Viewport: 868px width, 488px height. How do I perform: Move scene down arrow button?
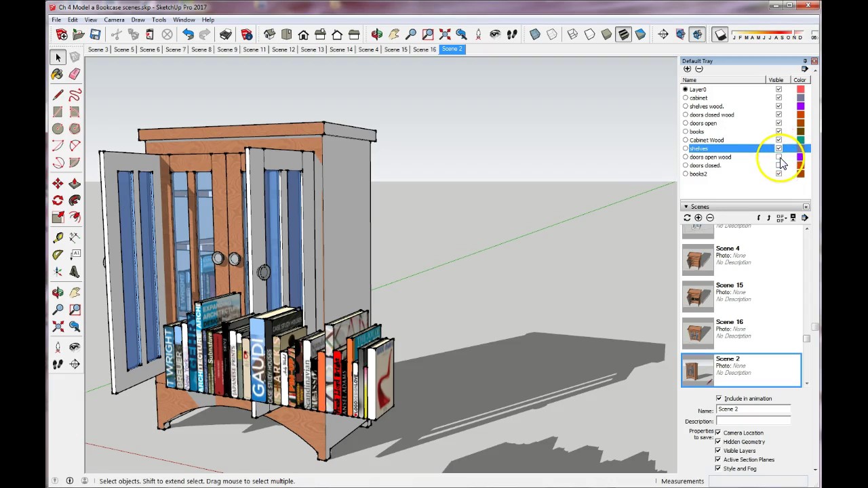click(768, 218)
